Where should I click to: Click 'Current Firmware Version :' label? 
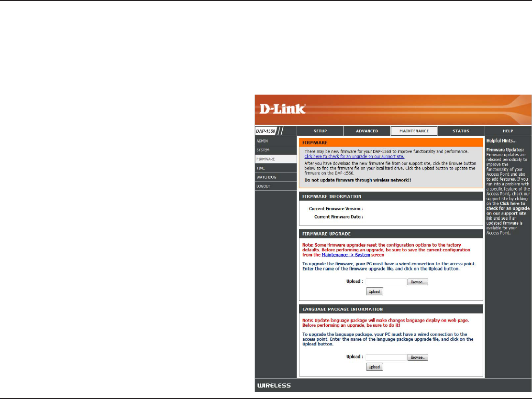(x=336, y=209)
